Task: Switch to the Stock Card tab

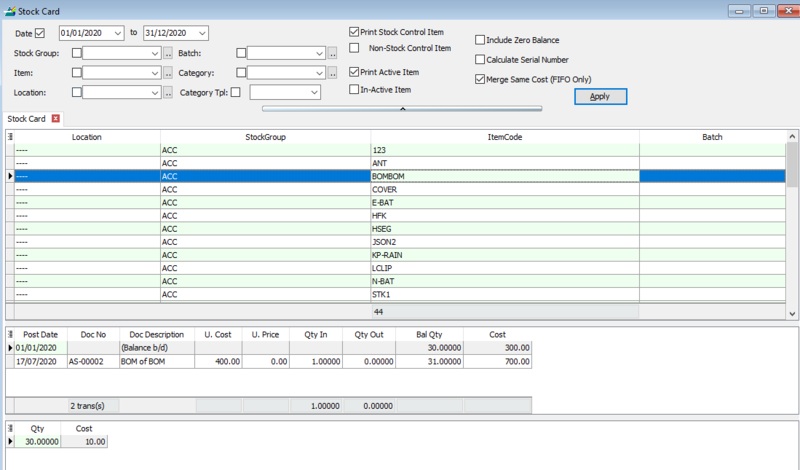Action: tap(27, 118)
